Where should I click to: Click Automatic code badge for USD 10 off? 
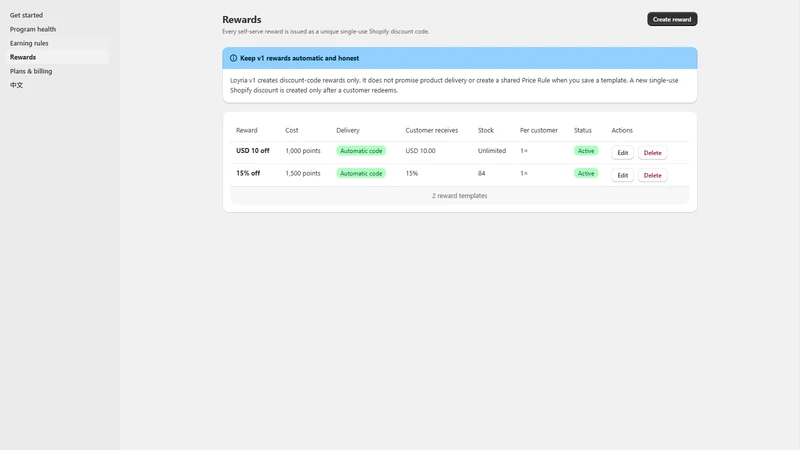(x=361, y=151)
